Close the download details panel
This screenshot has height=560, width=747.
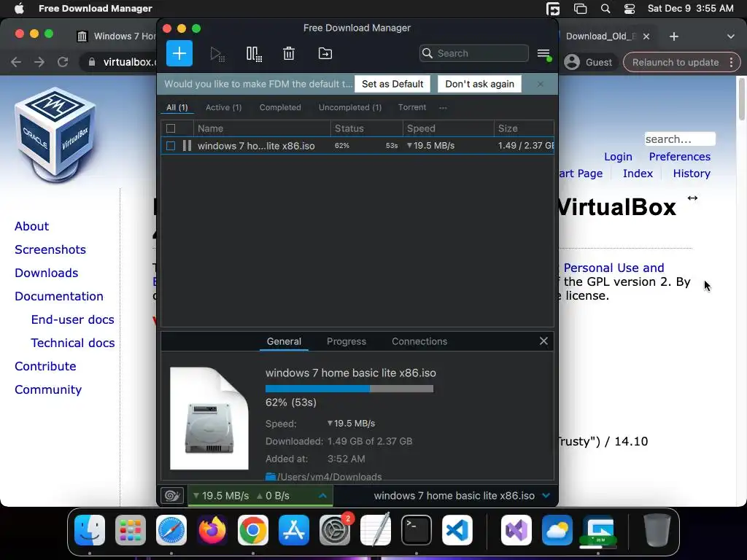point(543,341)
